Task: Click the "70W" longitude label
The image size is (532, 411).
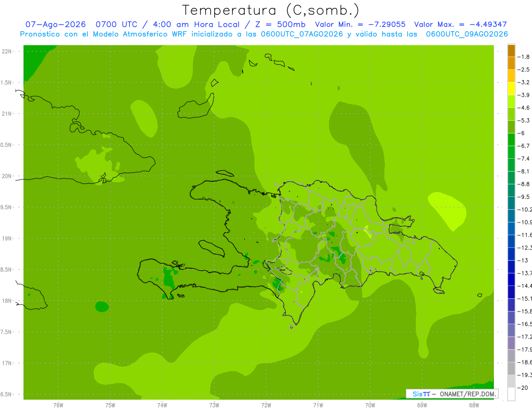Action: tap(370, 405)
